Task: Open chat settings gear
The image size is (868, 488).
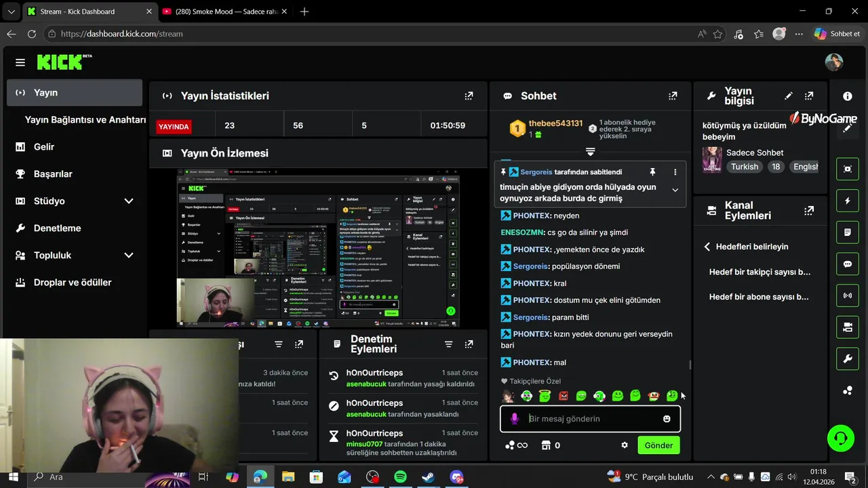Action: tap(625, 445)
